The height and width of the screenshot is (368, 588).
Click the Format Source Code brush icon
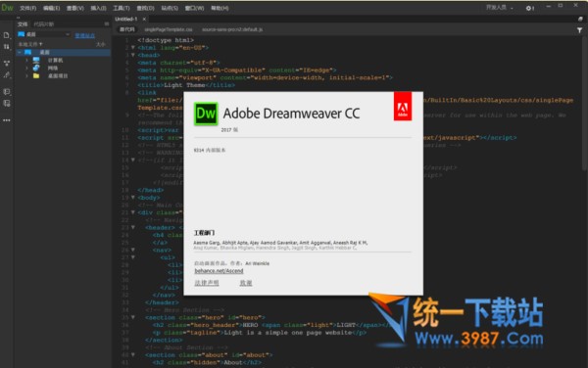point(7,75)
